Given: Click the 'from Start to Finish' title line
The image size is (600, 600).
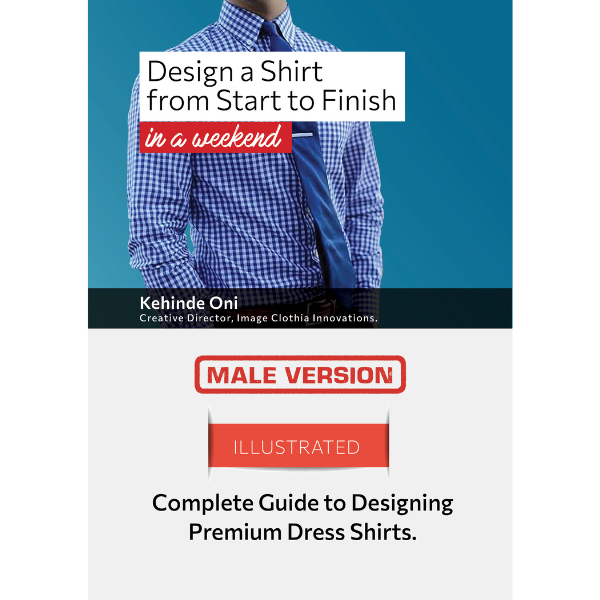Looking at the screenshot, I should pyautogui.click(x=271, y=100).
